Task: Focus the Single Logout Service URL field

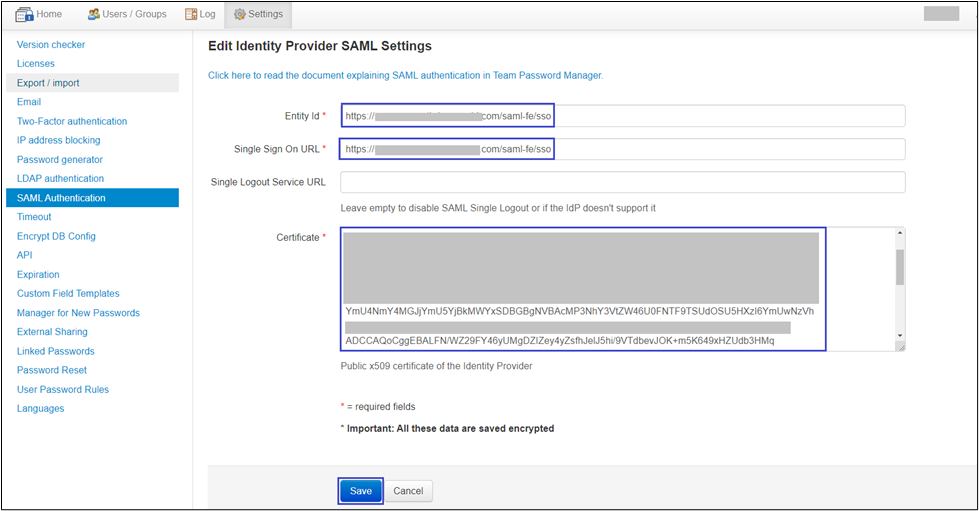Action: click(622, 182)
